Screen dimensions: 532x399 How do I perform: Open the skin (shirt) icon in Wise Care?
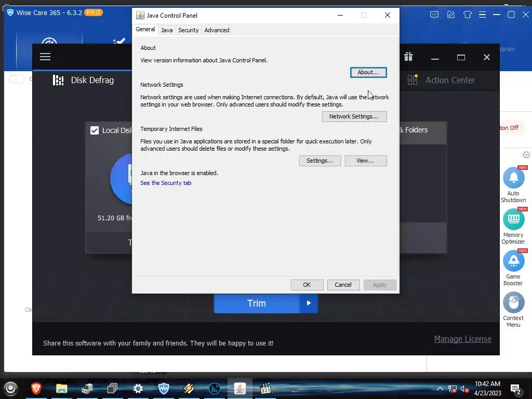(x=468, y=15)
